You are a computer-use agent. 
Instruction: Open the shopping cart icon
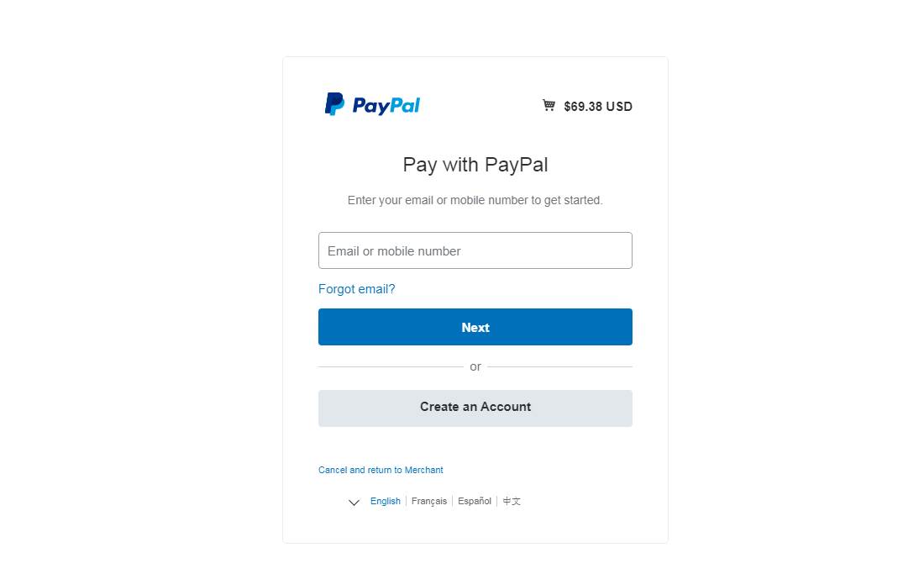coord(549,106)
